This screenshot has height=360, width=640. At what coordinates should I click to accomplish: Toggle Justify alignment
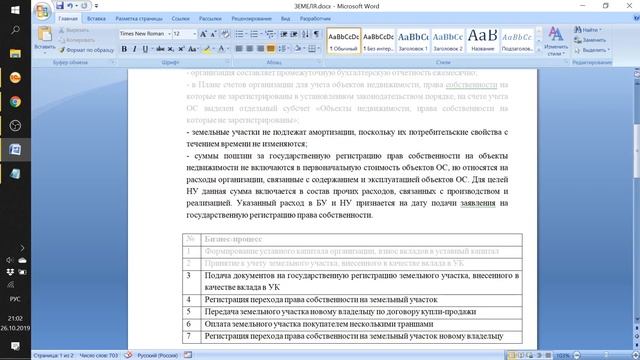point(271,49)
